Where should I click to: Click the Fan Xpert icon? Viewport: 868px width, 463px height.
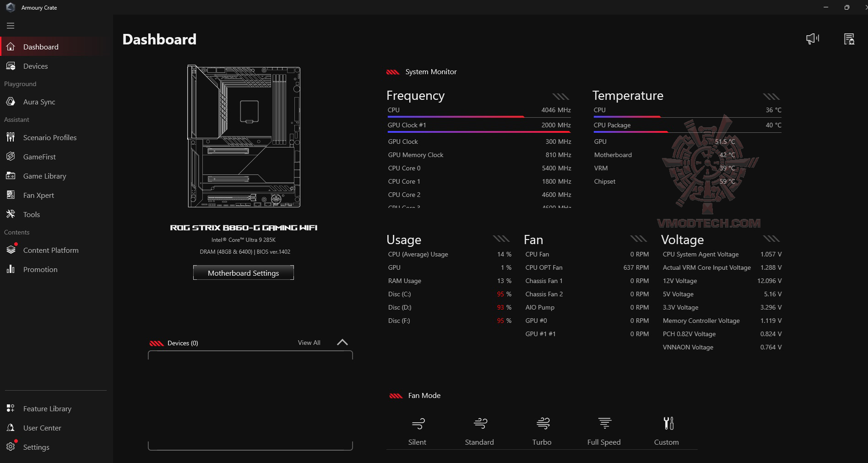(x=11, y=195)
